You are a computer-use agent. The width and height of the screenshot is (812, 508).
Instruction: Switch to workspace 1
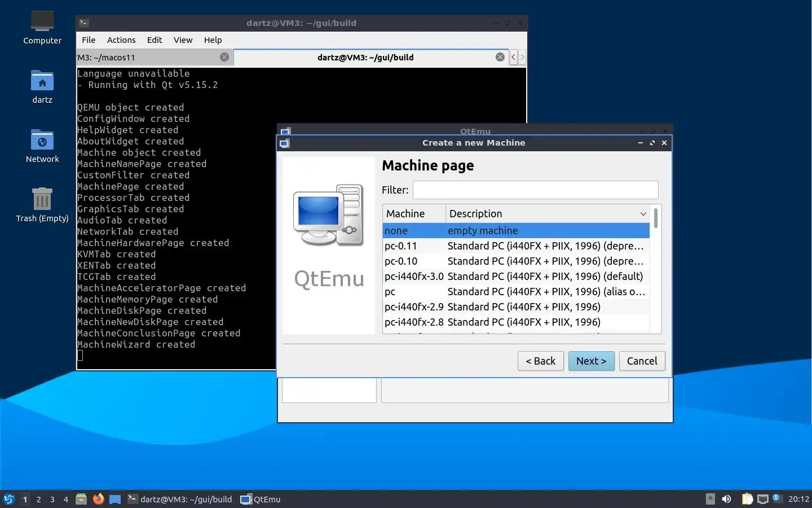[25, 499]
